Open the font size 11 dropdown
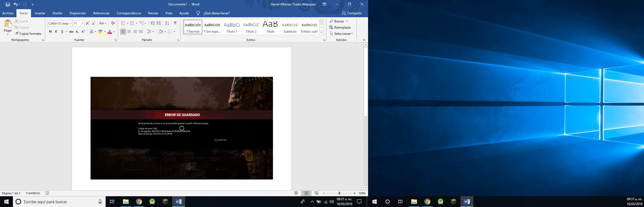Viewport: 644px width, 207px height. pyautogui.click(x=82, y=23)
